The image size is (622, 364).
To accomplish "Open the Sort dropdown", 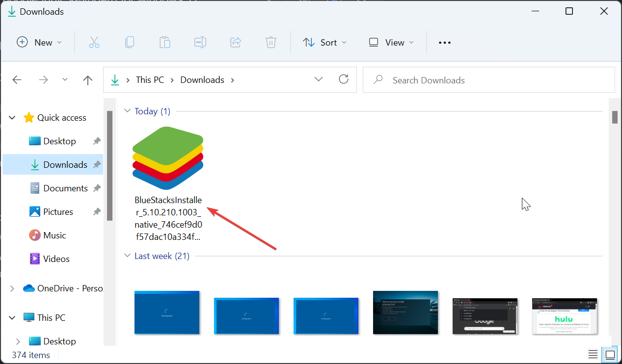I will point(325,42).
